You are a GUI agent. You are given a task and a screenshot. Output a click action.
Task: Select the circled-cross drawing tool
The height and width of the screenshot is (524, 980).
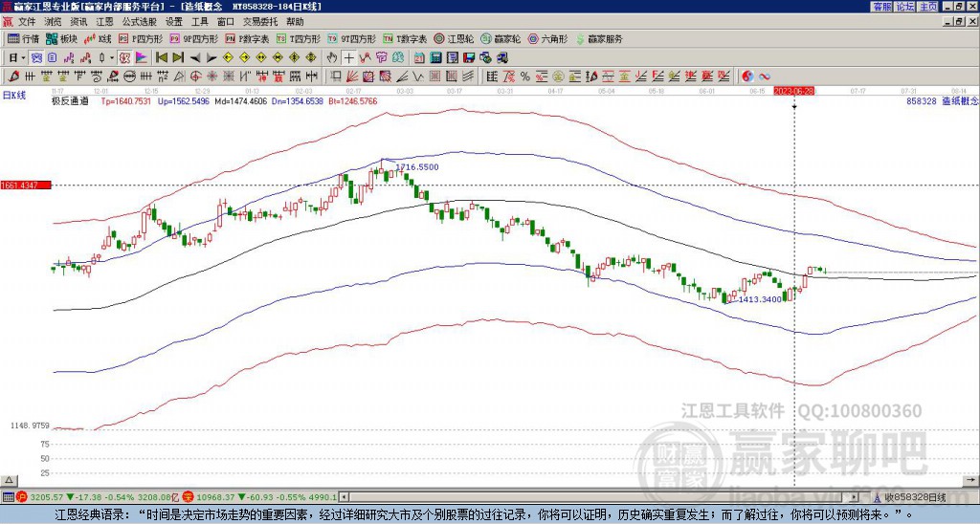tap(195, 76)
